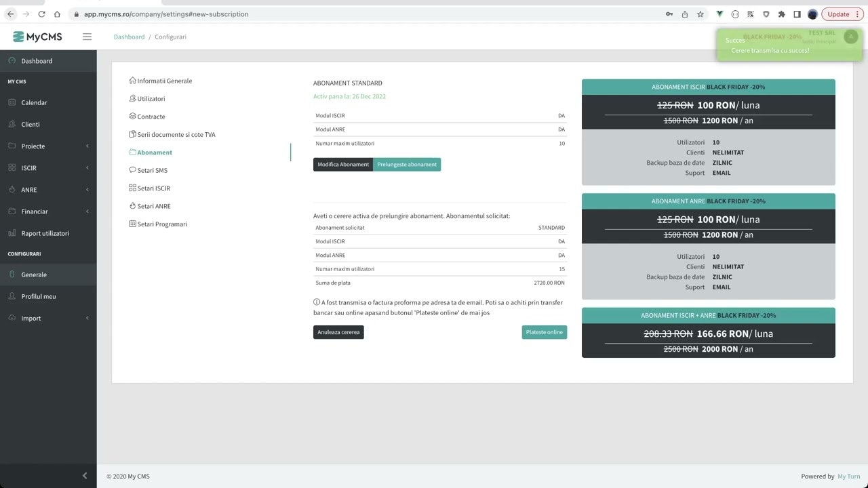Expand the ISCIR submenu arrow
This screenshot has height=488, width=868.
click(x=87, y=168)
